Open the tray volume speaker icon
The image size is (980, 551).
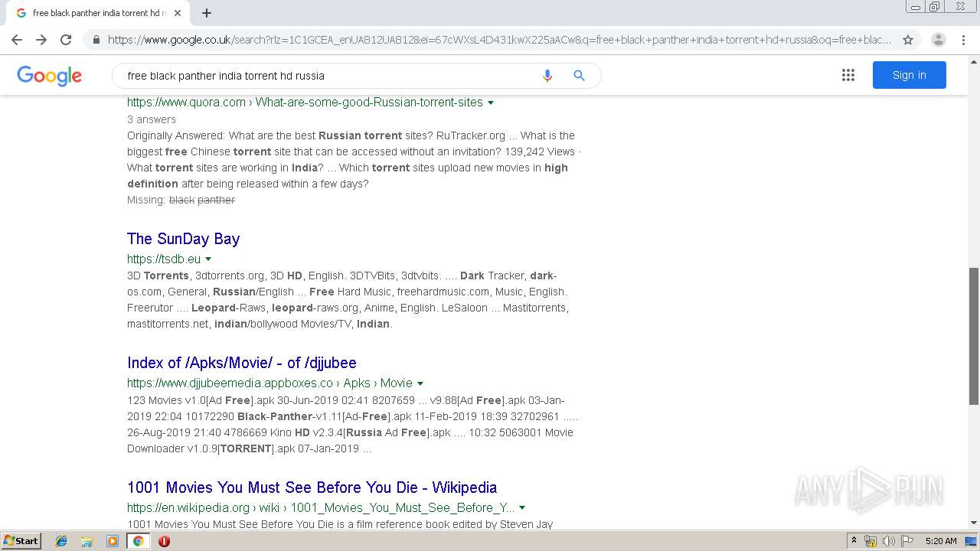[888, 541]
